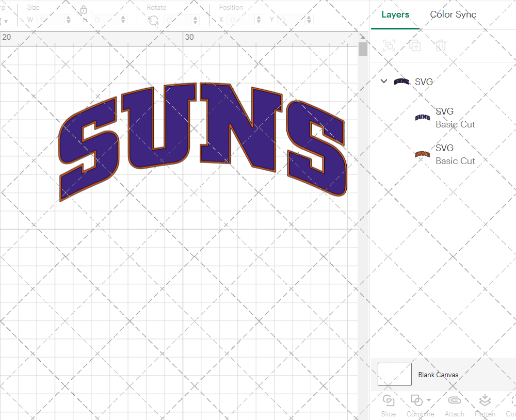516x420 pixels.
Task: Click the canvas scroll up arrow
Action: point(363,37)
